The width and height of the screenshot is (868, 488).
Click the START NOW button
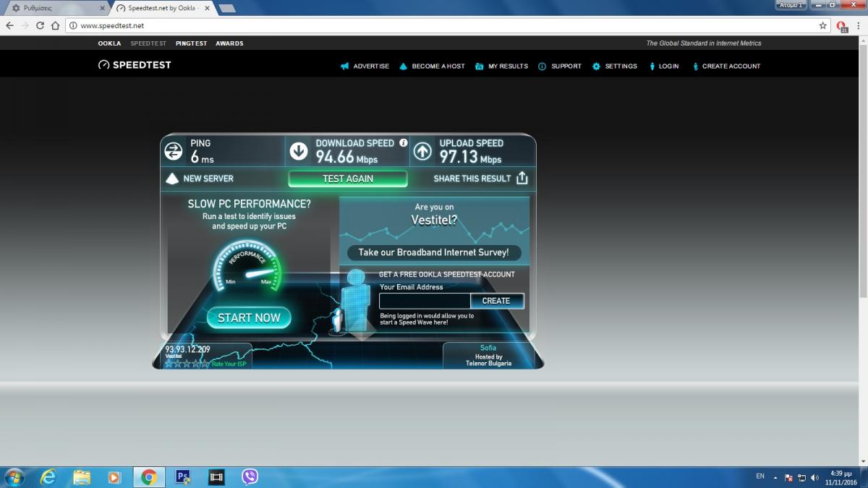click(x=249, y=317)
